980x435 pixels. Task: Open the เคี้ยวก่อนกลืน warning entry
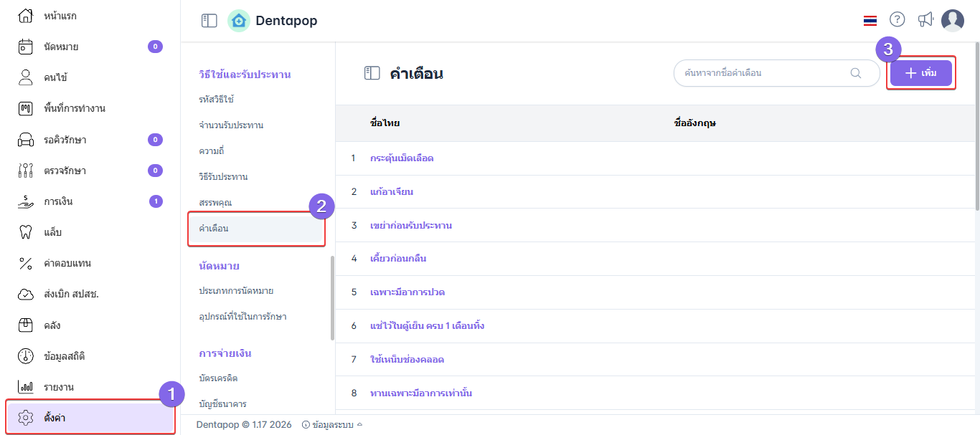(x=398, y=259)
